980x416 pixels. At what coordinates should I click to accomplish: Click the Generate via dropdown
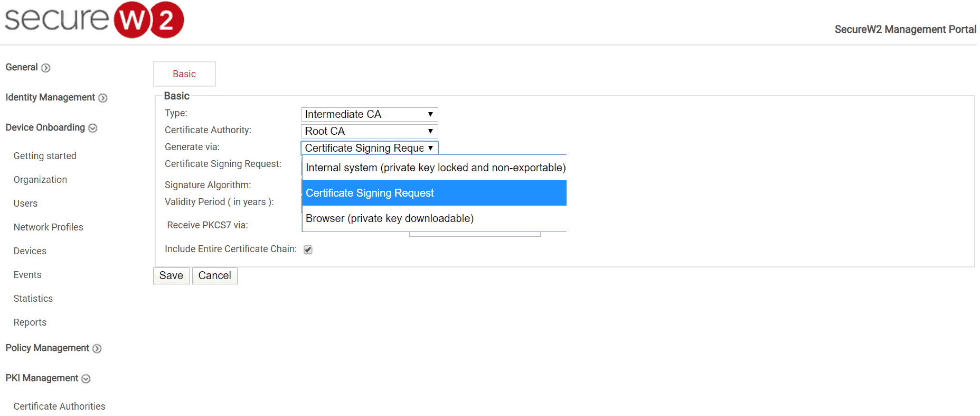[x=369, y=148]
